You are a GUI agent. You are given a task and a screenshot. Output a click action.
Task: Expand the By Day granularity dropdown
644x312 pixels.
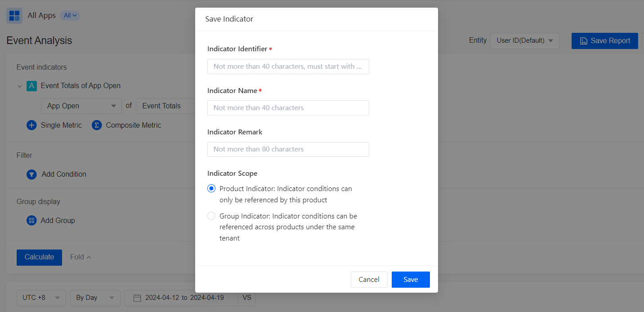(95, 298)
